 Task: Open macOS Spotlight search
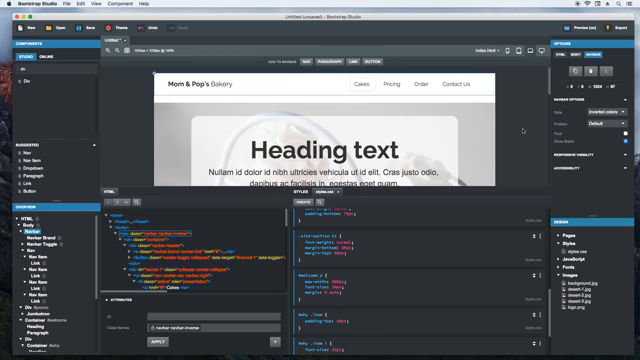pyautogui.click(x=618, y=4)
